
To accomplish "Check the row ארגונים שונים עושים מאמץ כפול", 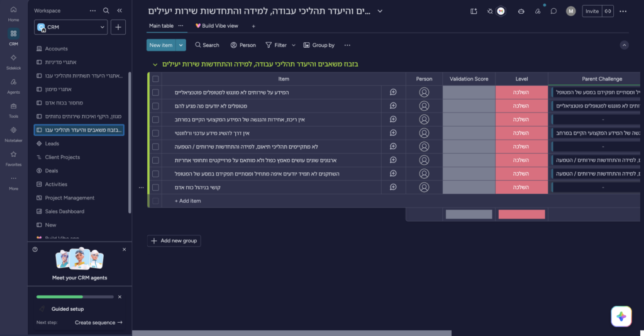I will [x=155, y=160].
